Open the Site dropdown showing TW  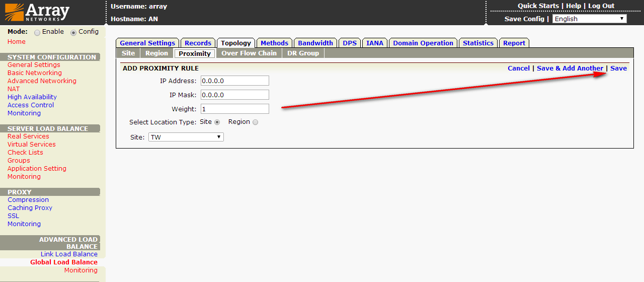pyautogui.click(x=186, y=137)
